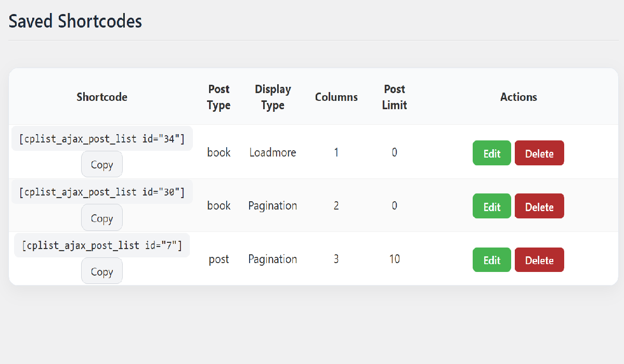Click the Columns column header
Image resolution: width=624 pixels, height=364 pixels.
(x=336, y=97)
